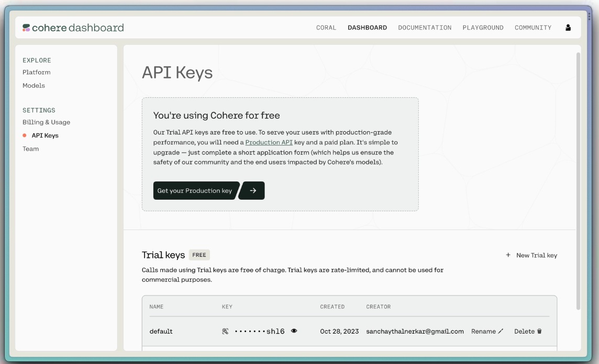
Task: Click the created date Oct 28, 2023
Action: click(x=339, y=331)
